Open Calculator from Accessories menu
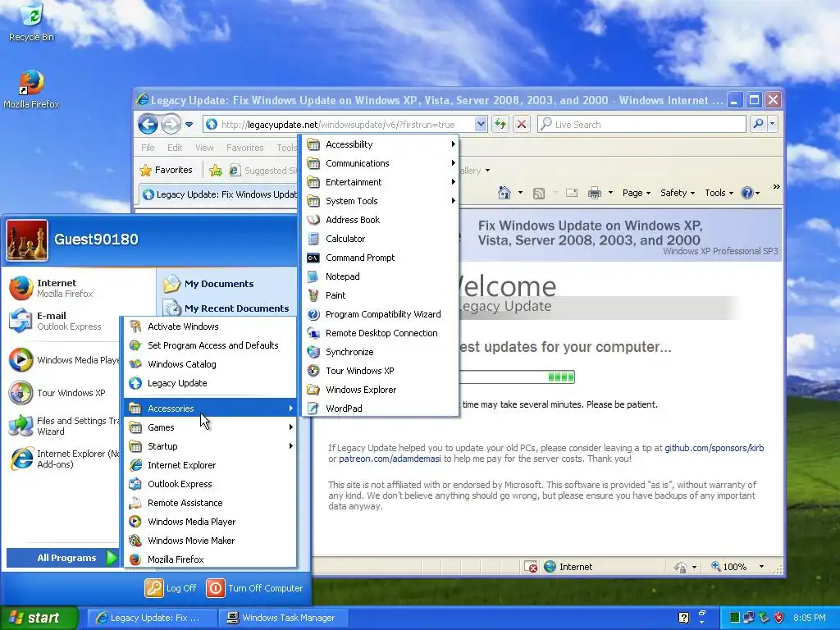 (x=381, y=239)
